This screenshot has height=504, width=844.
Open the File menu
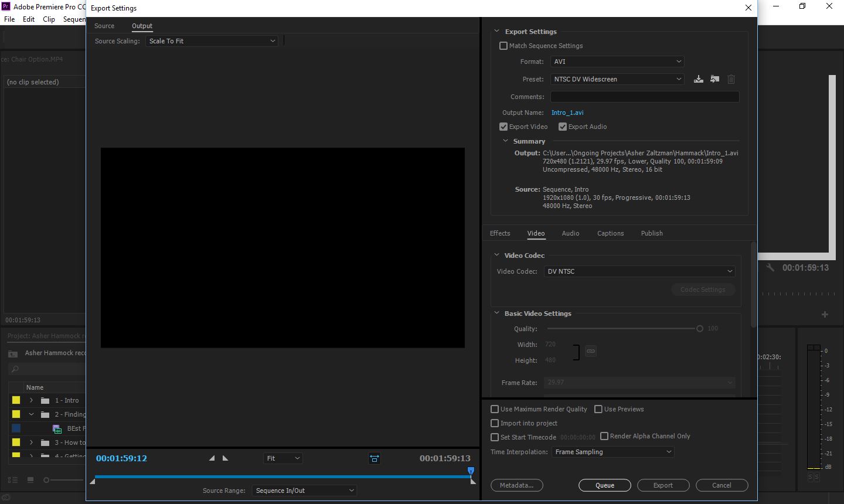point(9,19)
